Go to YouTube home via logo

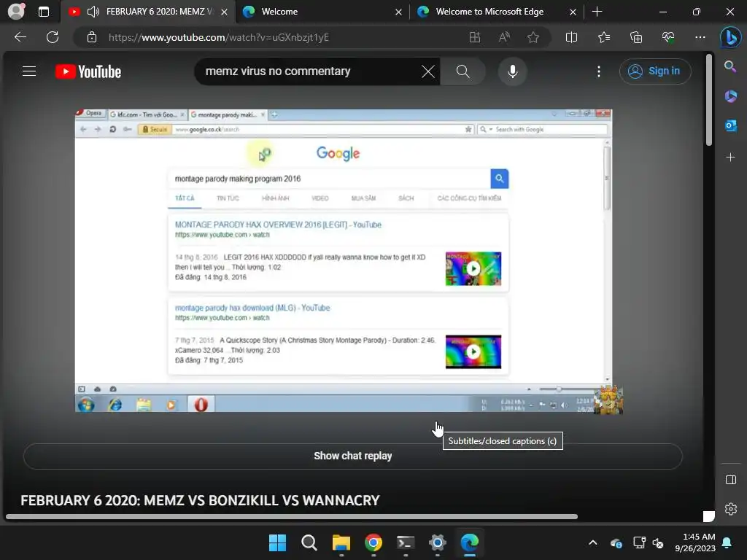(x=88, y=71)
